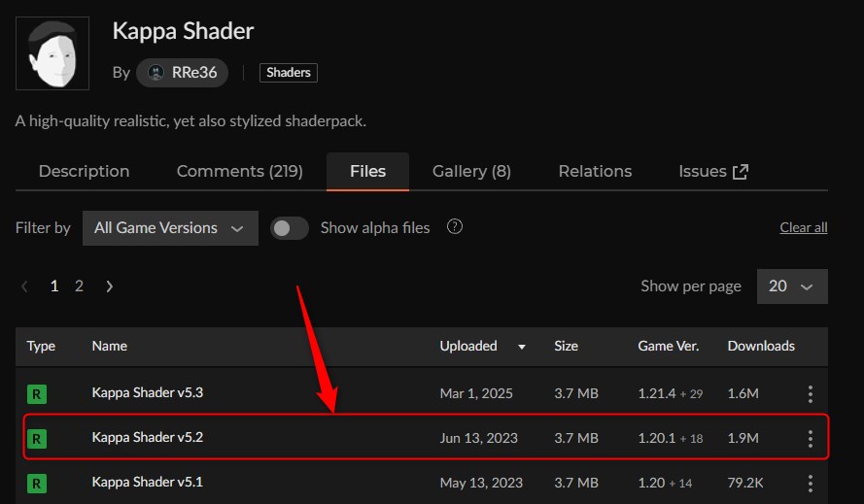The width and height of the screenshot is (864, 504).
Task: Click the release badge for Kappa Shader v5.3
Action: [37, 394]
